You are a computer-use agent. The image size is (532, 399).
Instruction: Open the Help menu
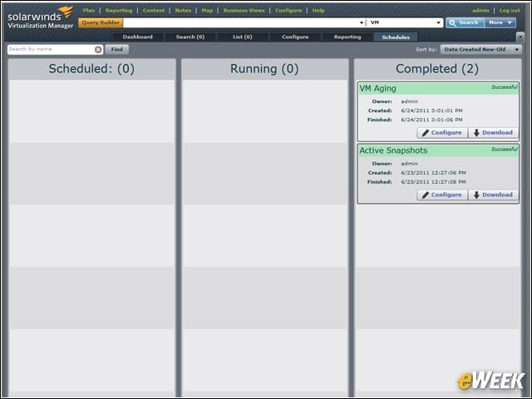click(318, 11)
